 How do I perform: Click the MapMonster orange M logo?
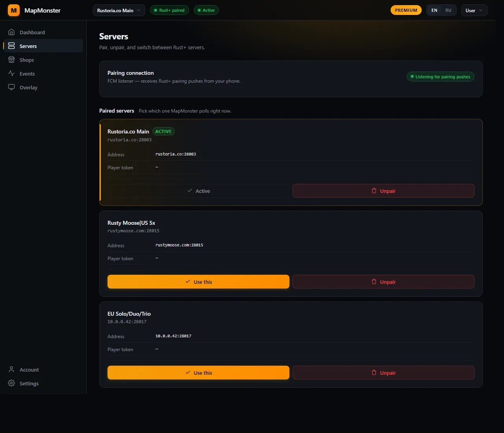(x=14, y=10)
